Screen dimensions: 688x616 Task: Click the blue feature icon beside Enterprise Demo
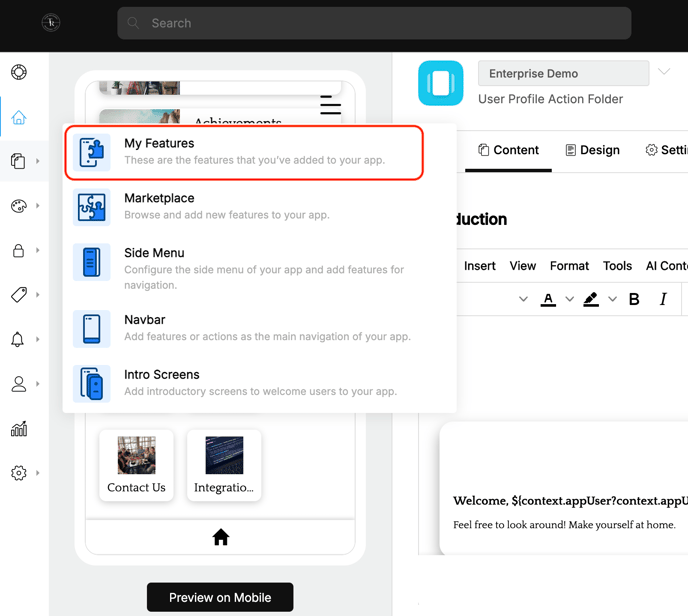[441, 83]
